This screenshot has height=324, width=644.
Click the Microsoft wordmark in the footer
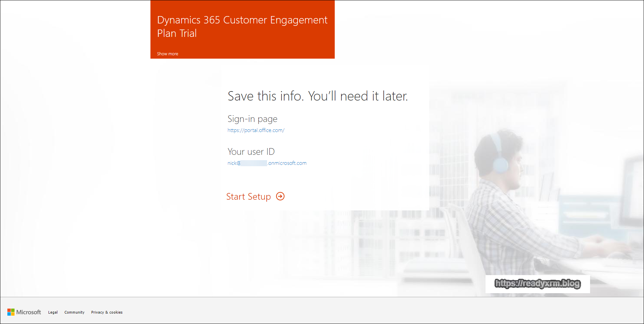click(x=29, y=312)
